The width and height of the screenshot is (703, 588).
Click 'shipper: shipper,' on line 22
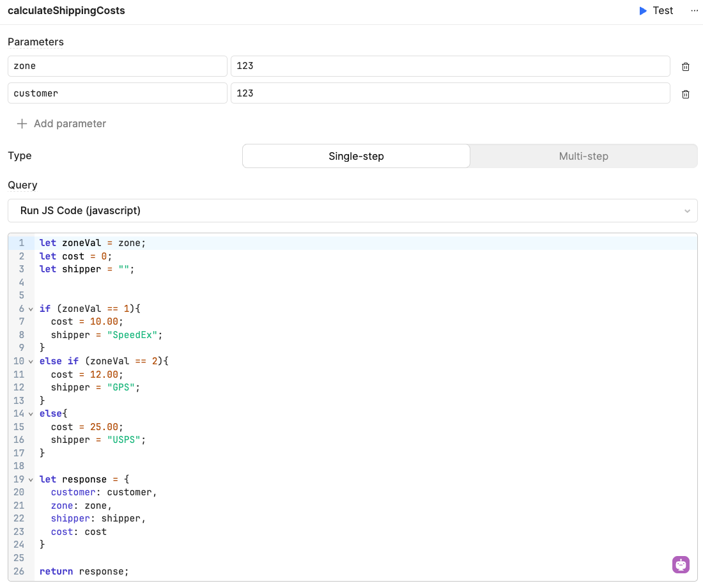98,518
